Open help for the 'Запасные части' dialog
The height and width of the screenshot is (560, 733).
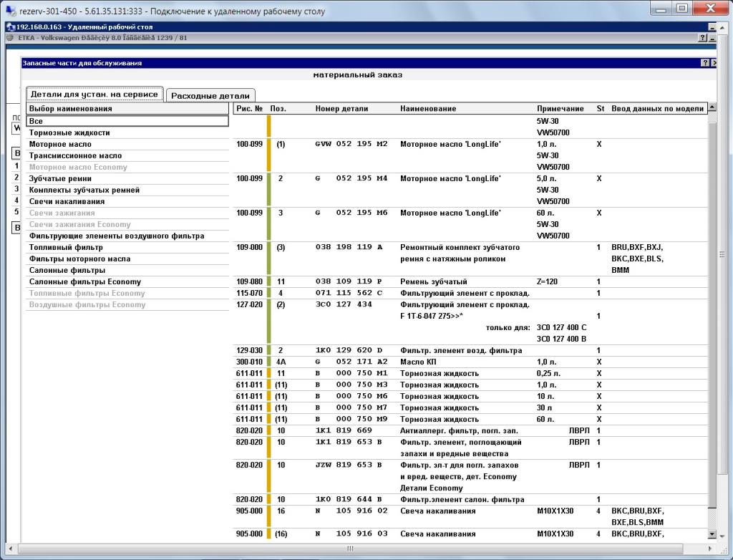tap(705, 63)
